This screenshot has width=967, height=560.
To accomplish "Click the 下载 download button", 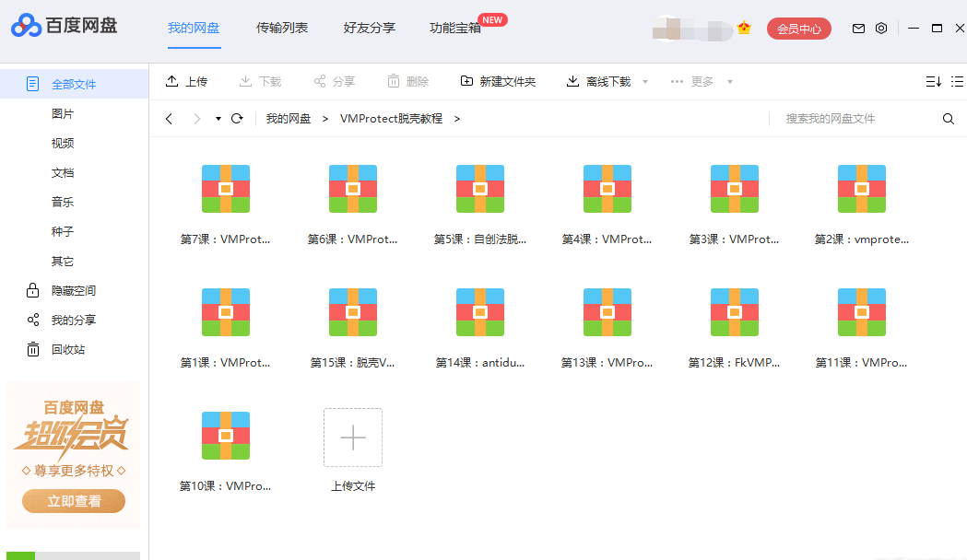I will click(x=260, y=81).
